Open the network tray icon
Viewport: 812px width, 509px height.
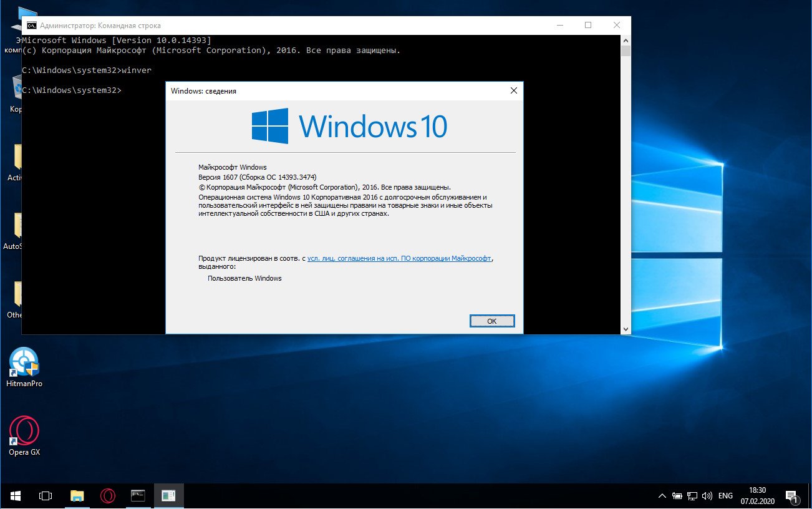(692, 497)
